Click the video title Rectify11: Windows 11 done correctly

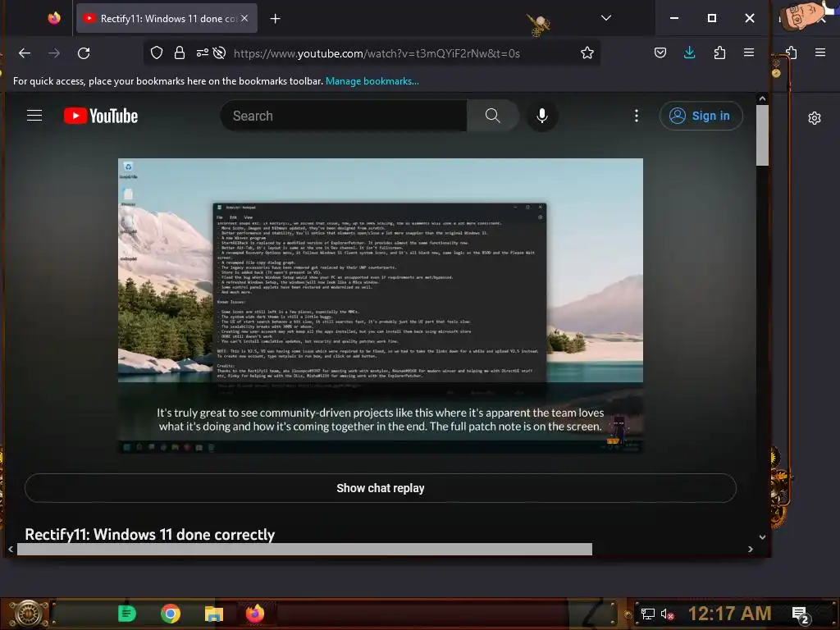click(x=150, y=534)
